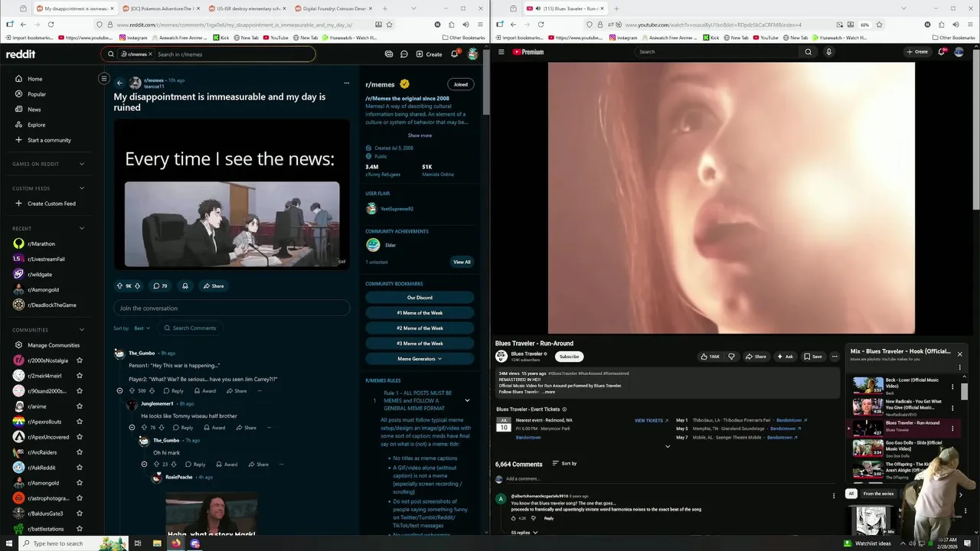Screen dimensions: 980x551
Task: Downvote the Reddit meme post
Action: click(x=137, y=286)
